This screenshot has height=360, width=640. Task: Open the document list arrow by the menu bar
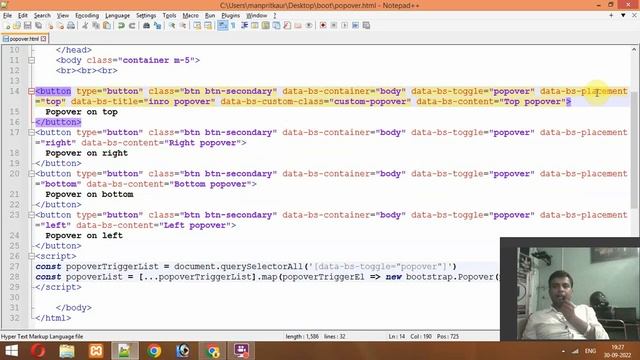(623, 16)
